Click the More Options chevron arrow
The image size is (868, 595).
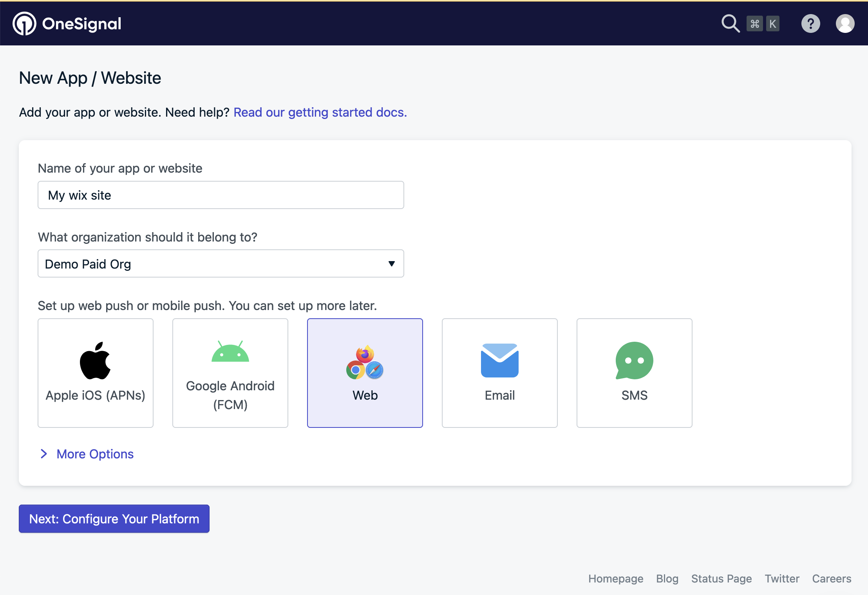44,454
